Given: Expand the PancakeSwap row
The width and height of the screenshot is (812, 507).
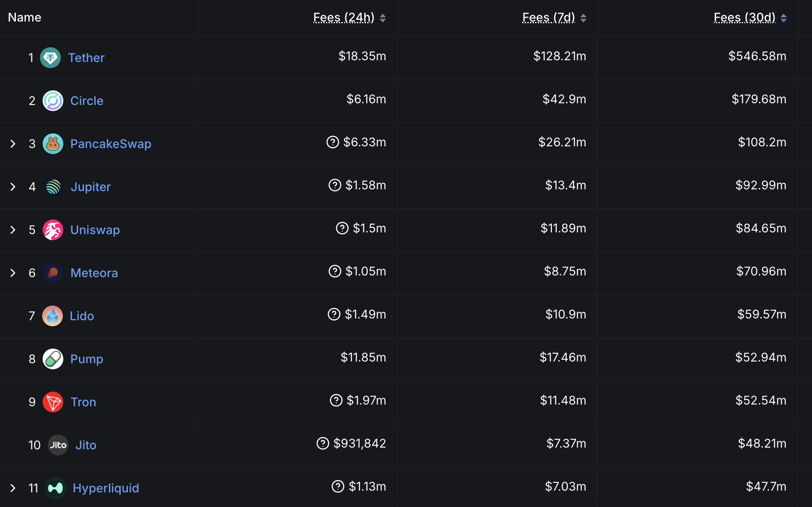Looking at the screenshot, I should [x=13, y=144].
